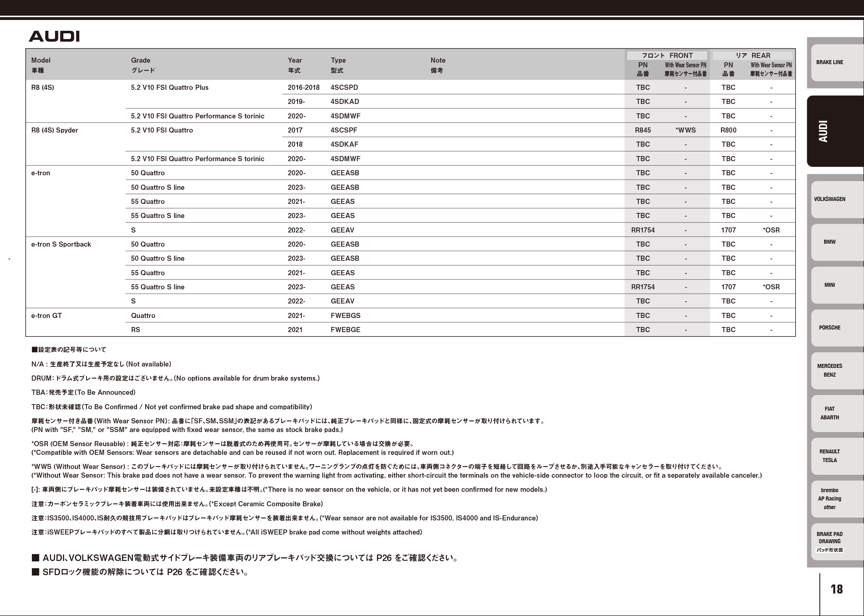Select the R8 (4S) model cell
This screenshot has height=616, width=864.
[x=42, y=88]
